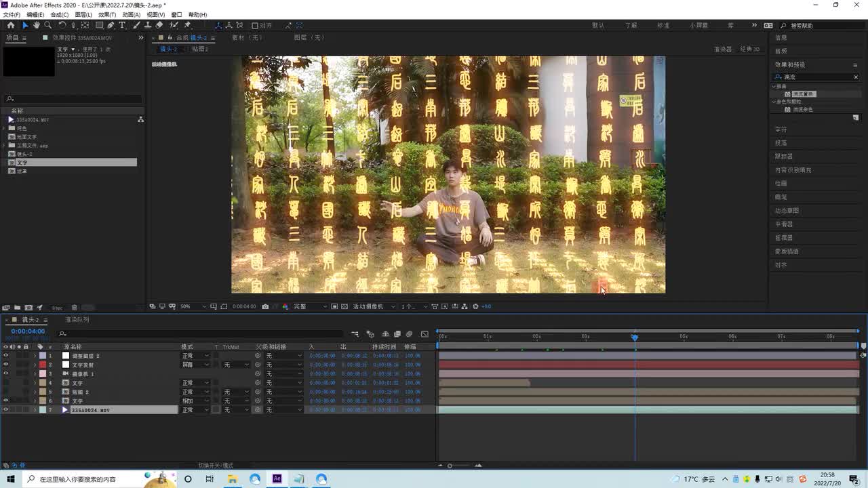
Task: Toggle visibility of layer 3 摄像机 1
Action: tap(5, 373)
